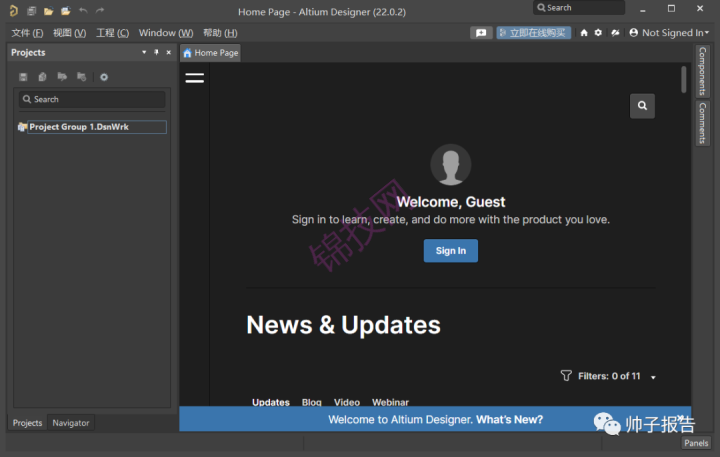Click the Panels button in status bar
Viewport: 720px width, 457px height.
pyautogui.click(x=696, y=443)
